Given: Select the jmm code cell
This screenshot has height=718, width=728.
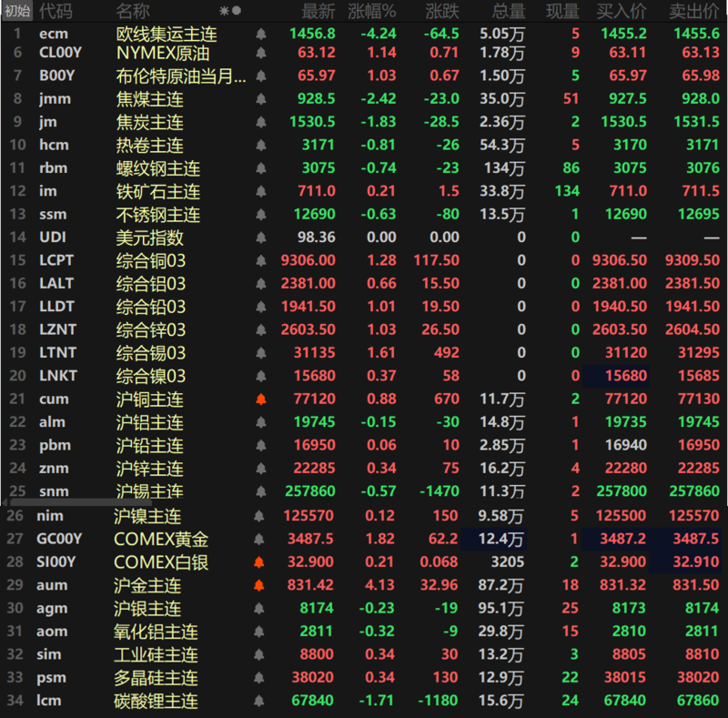Looking at the screenshot, I should click(x=56, y=98).
